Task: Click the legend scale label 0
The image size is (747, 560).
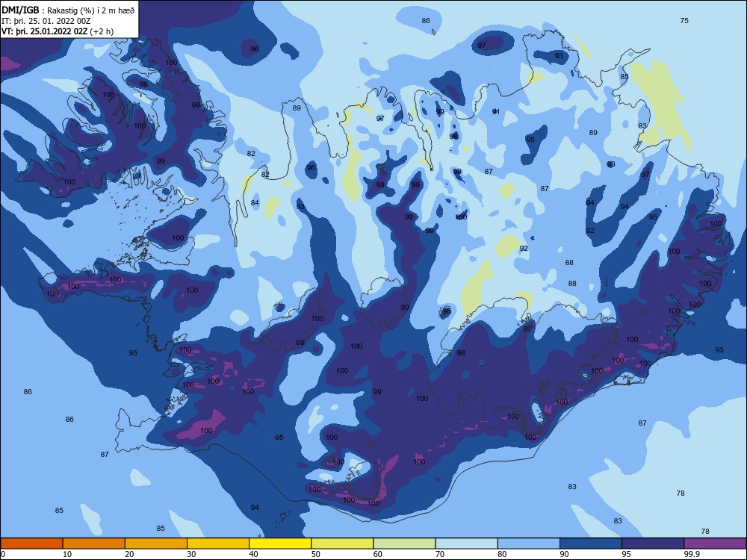Action: 3,554
